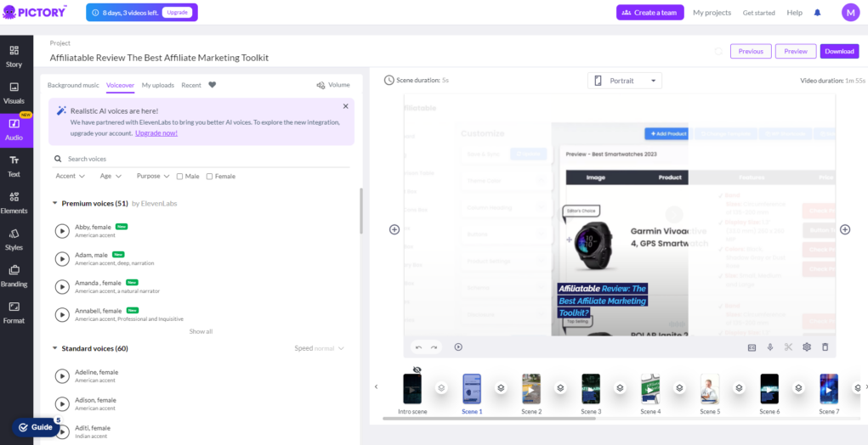Check the Male filter checkbox
Screen dimensions: 868x445
(179, 177)
